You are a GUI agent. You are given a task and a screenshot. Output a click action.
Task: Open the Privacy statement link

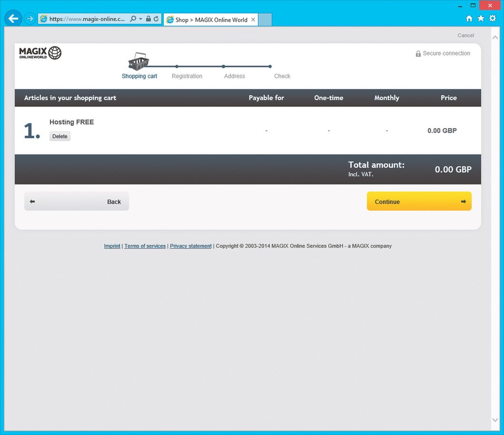coord(191,246)
